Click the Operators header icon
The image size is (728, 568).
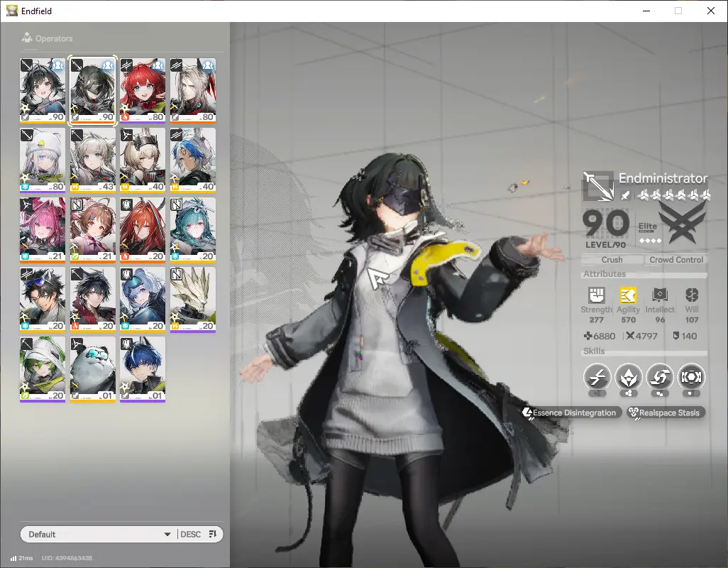(28, 38)
